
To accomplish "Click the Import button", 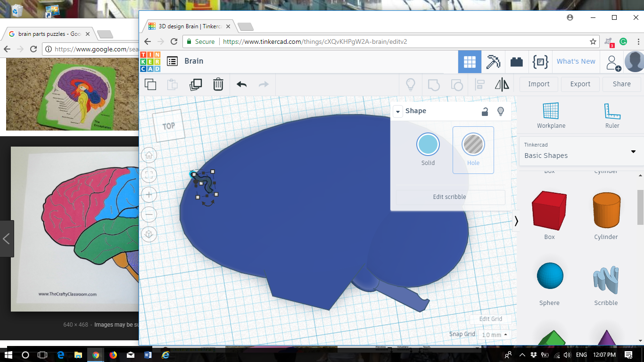I will point(539,84).
